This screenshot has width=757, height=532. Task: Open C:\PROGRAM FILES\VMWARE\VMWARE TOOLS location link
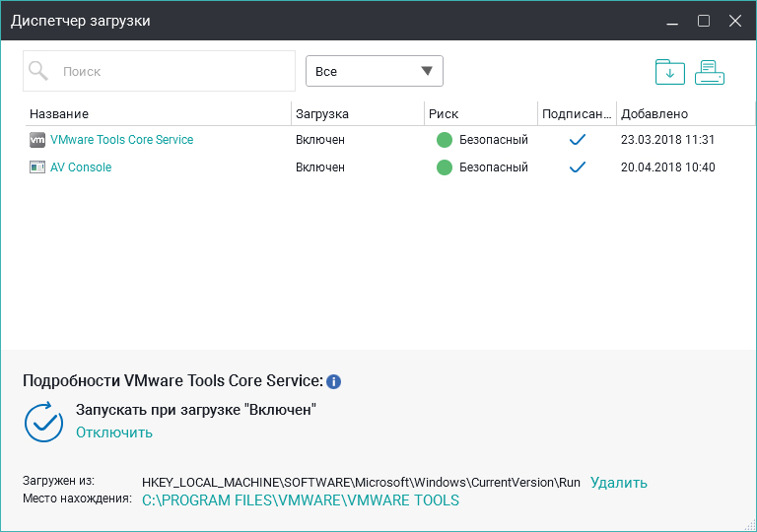301,500
